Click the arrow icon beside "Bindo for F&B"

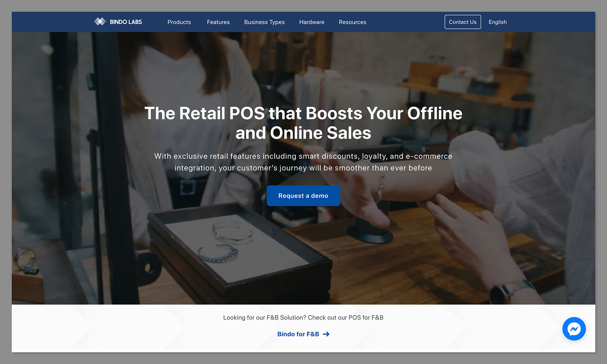(x=326, y=334)
